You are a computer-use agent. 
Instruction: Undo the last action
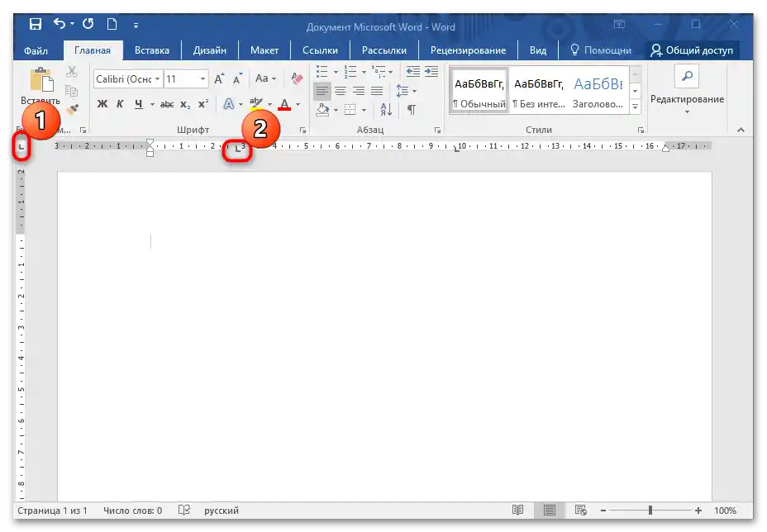(x=60, y=23)
